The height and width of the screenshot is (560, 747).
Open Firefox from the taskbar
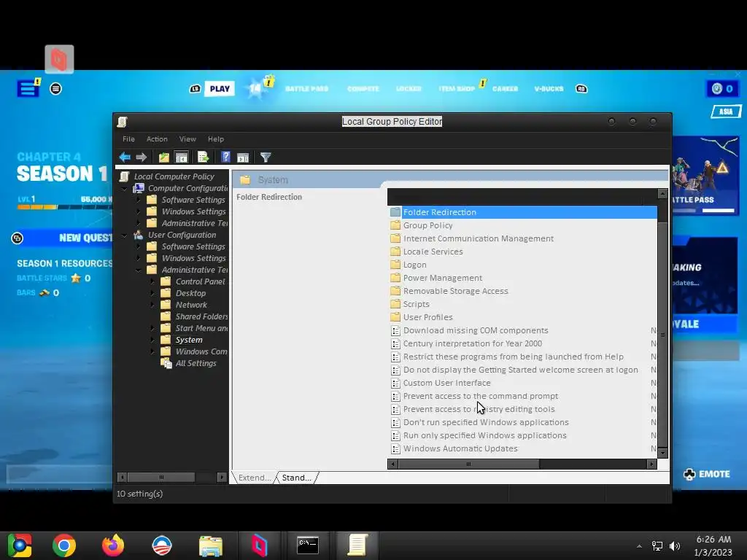[113, 545]
